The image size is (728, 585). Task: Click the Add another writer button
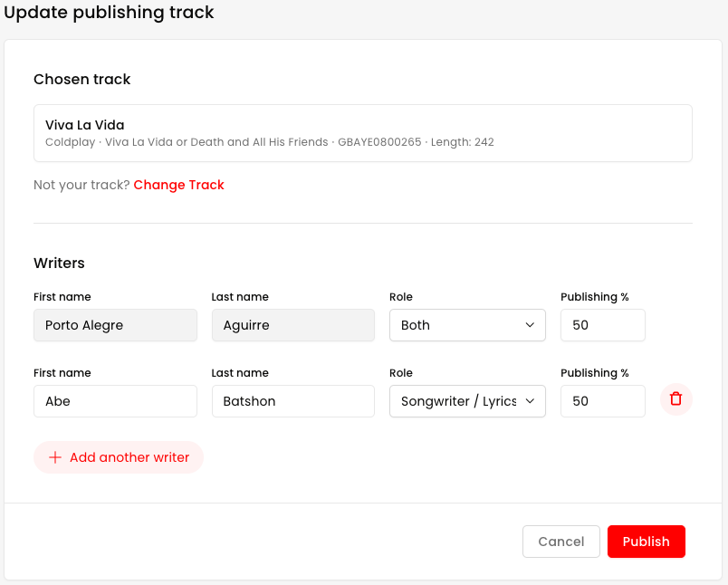(x=119, y=457)
